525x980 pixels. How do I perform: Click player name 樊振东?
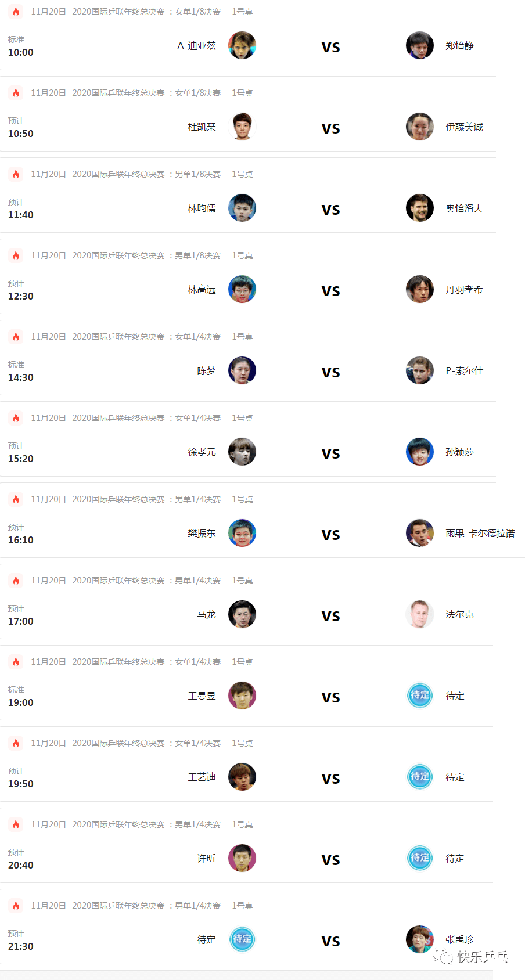(202, 533)
